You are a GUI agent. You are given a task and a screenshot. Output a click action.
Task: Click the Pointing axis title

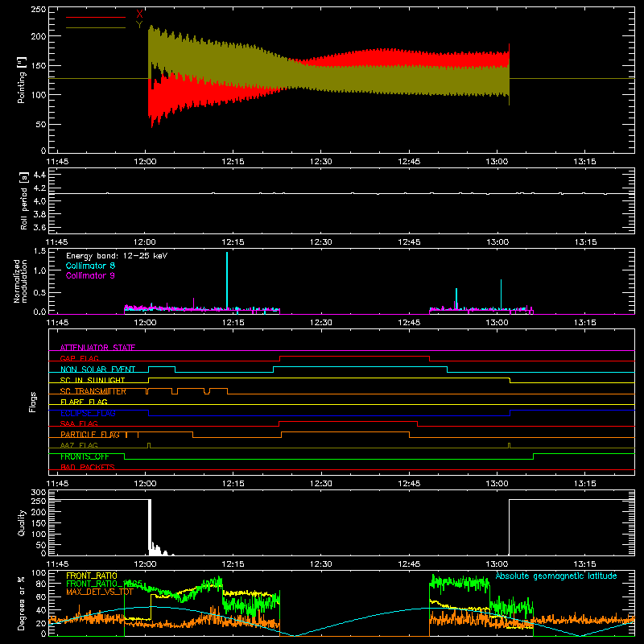22,80
